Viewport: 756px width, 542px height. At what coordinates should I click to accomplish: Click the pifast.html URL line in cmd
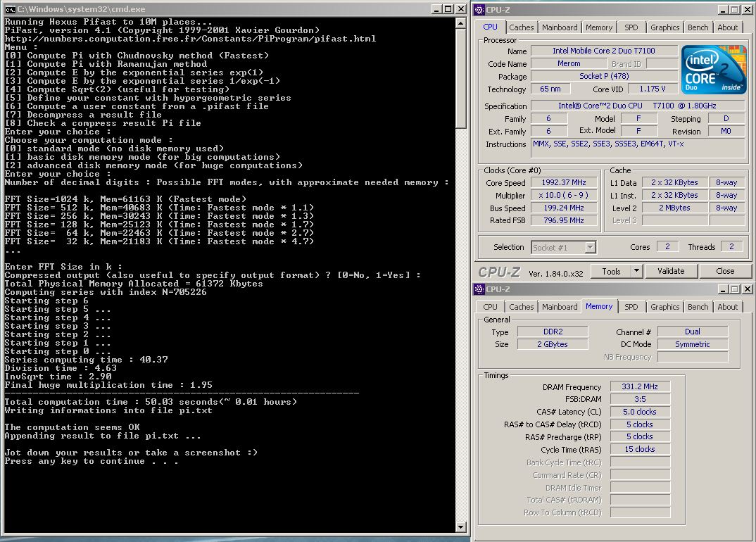(191, 39)
